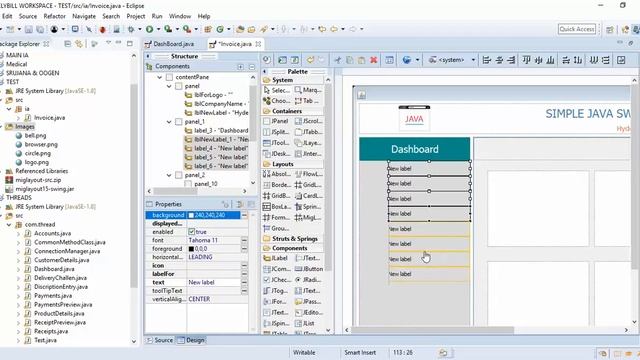
Task: Click Copy icon in designer toolbar
Action: (x=350, y=60)
